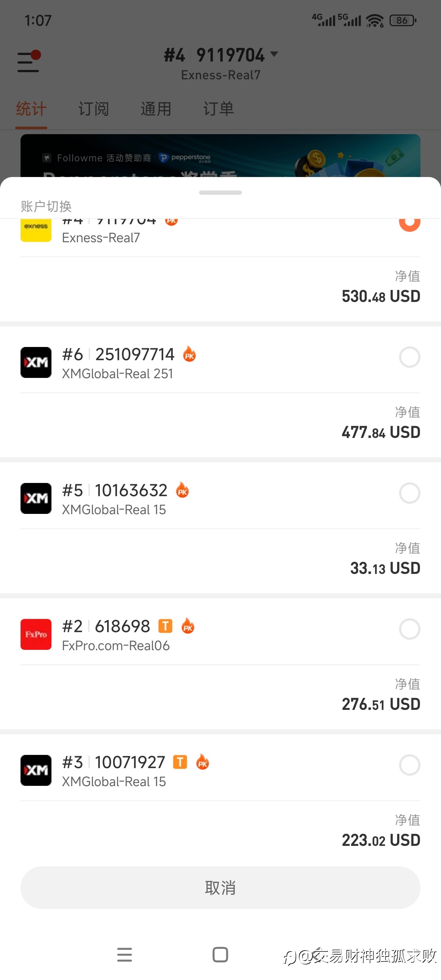Select account #5 10163632 radio button
The height and width of the screenshot is (980, 441).
click(409, 493)
